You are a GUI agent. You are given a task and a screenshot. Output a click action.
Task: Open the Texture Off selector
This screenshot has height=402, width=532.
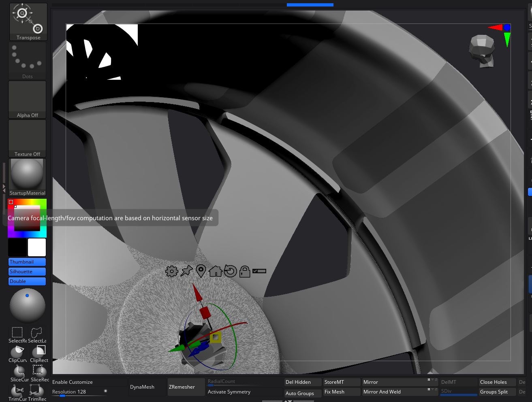coord(27,138)
